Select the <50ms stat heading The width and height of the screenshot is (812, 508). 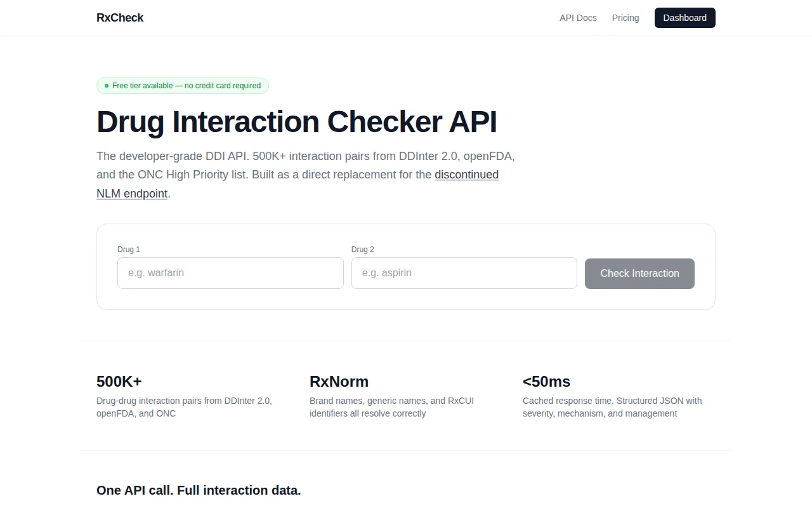click(546, 382)
